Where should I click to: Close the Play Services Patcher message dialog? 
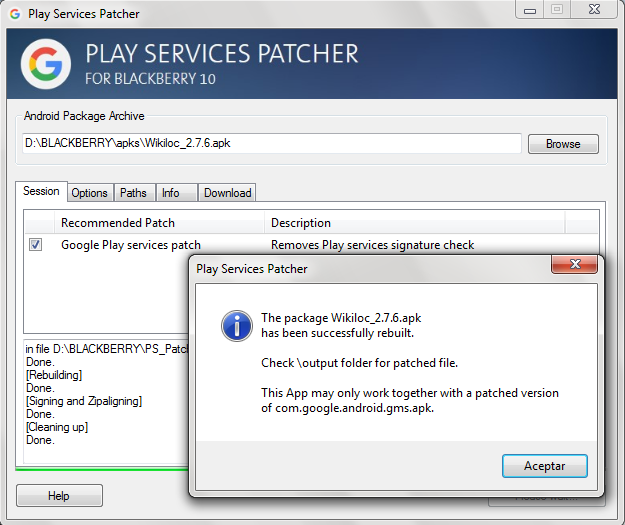click(574, 264)
